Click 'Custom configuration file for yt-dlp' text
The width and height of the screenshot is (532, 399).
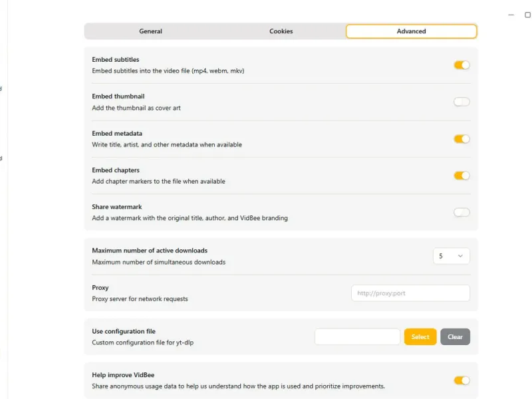142,342
